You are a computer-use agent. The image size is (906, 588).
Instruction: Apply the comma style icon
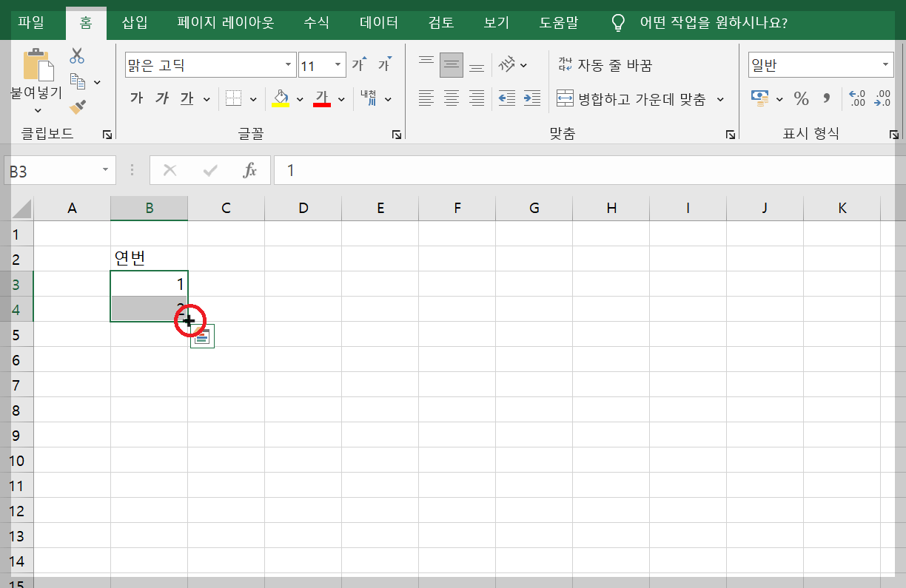click(827, 98)
